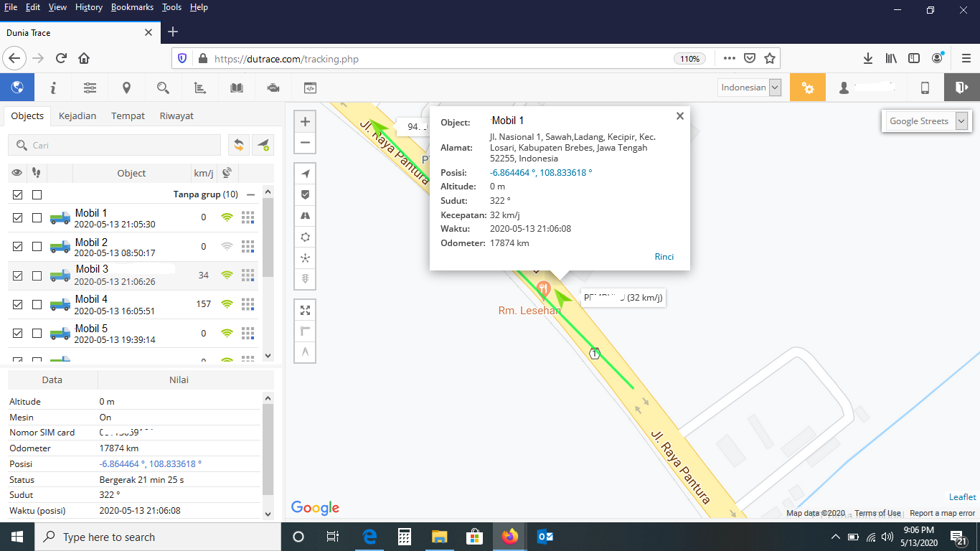Click the map marker places toolbar icon
980x551 pixels.
[126, 88]
